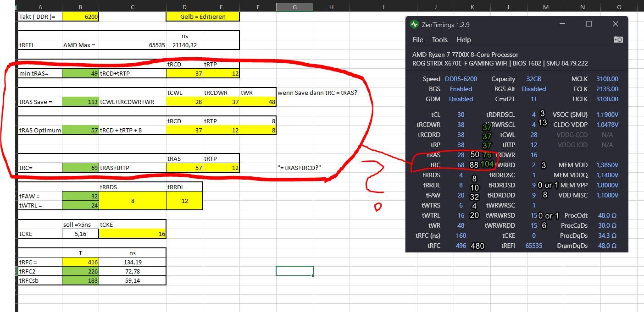Select the green min tRAS value 49
Viewport: 644px width, 312px height.
point(80,73)
